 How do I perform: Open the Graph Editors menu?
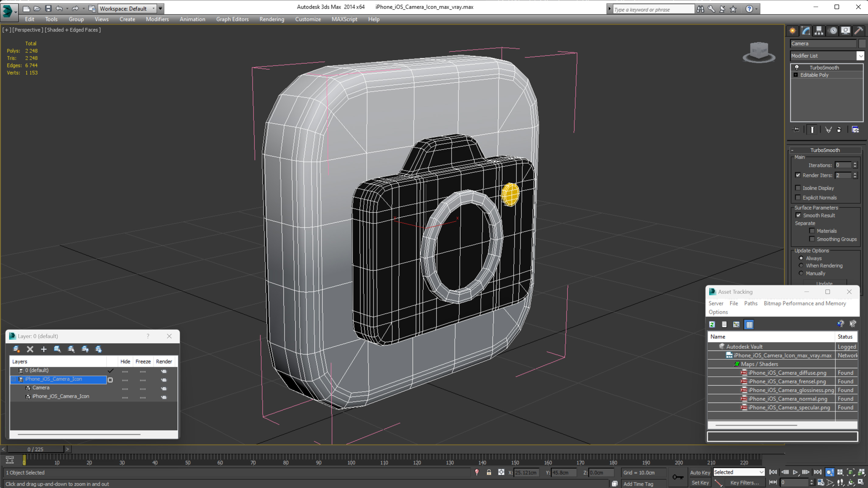point(232,19)
